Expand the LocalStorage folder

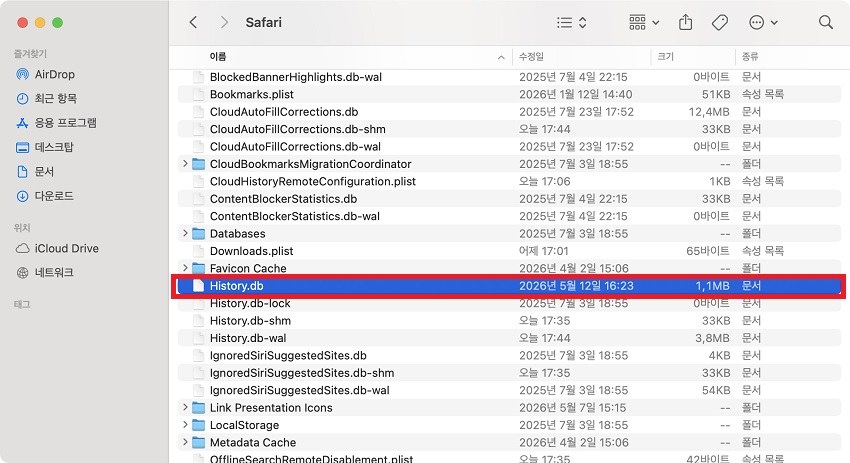185,425
